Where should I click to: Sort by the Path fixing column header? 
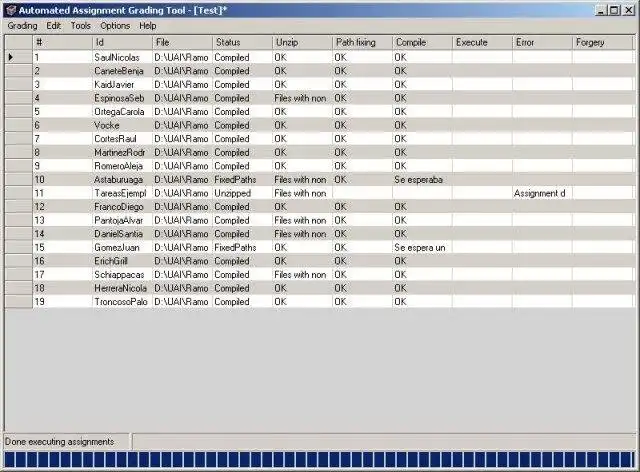[x=362, y=42]
